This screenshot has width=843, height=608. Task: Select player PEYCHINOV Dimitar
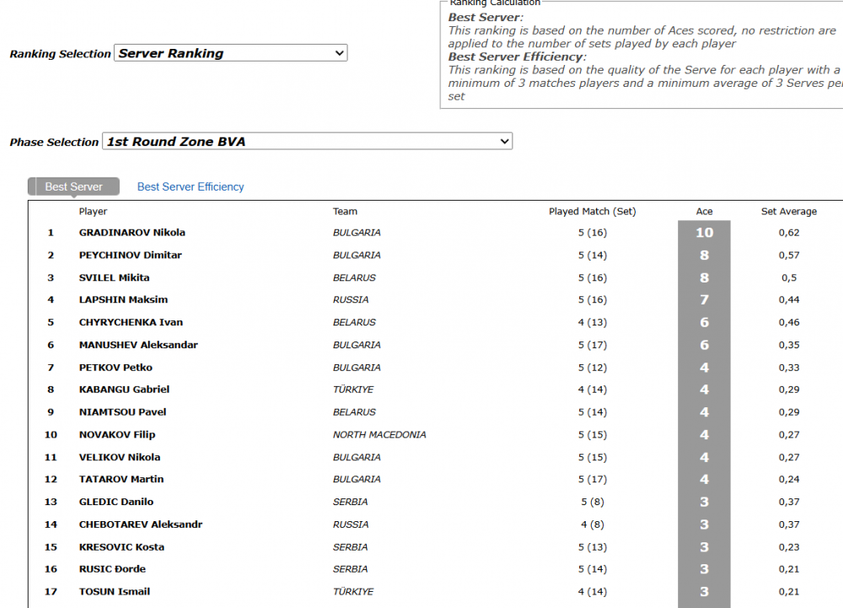(131, 255)
